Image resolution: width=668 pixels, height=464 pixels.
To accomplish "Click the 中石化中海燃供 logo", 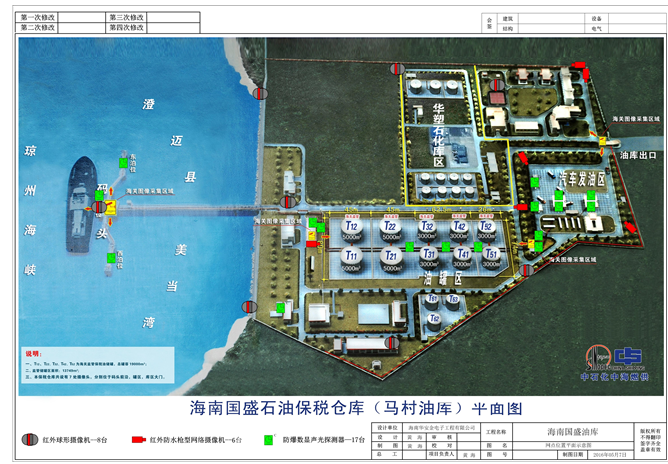I will [x=615, y=363].
